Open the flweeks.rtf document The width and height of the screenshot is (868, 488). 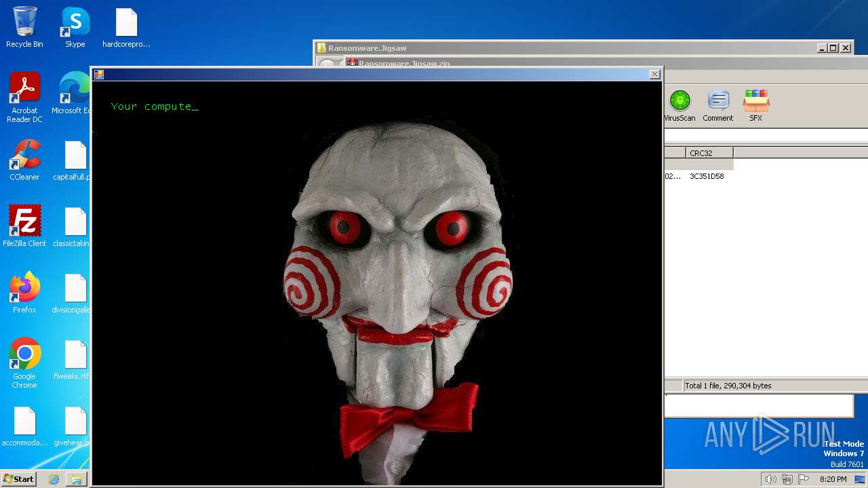coord(73,359)
